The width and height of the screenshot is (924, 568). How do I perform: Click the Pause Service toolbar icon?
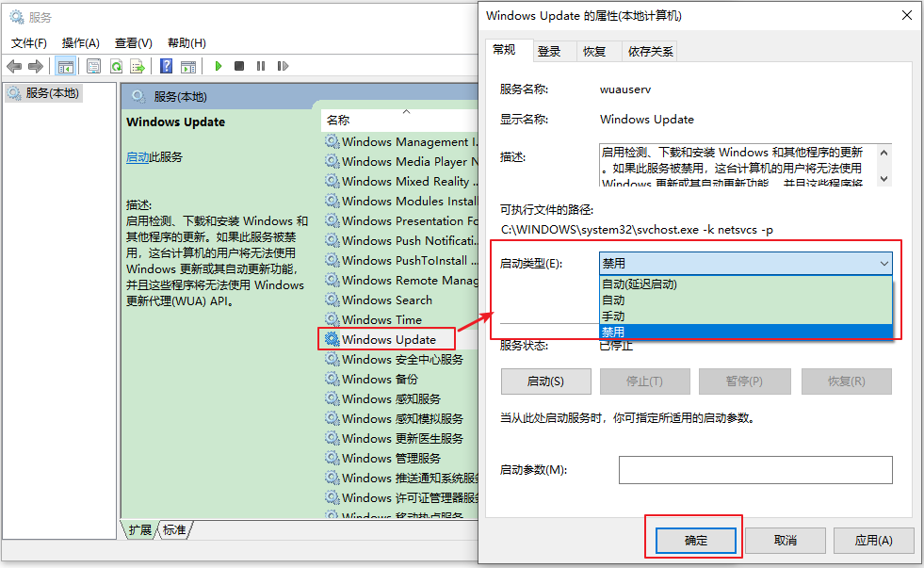coord(261,66)
